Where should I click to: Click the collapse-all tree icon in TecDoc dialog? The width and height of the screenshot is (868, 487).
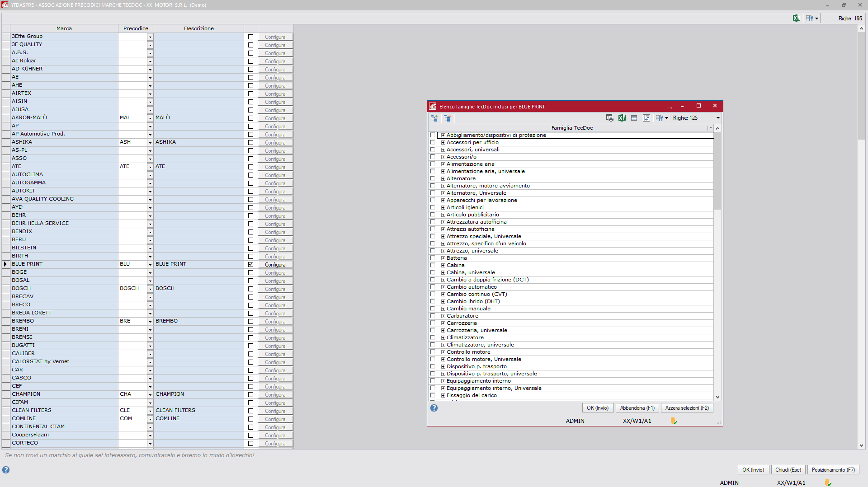tap(447, 118)
